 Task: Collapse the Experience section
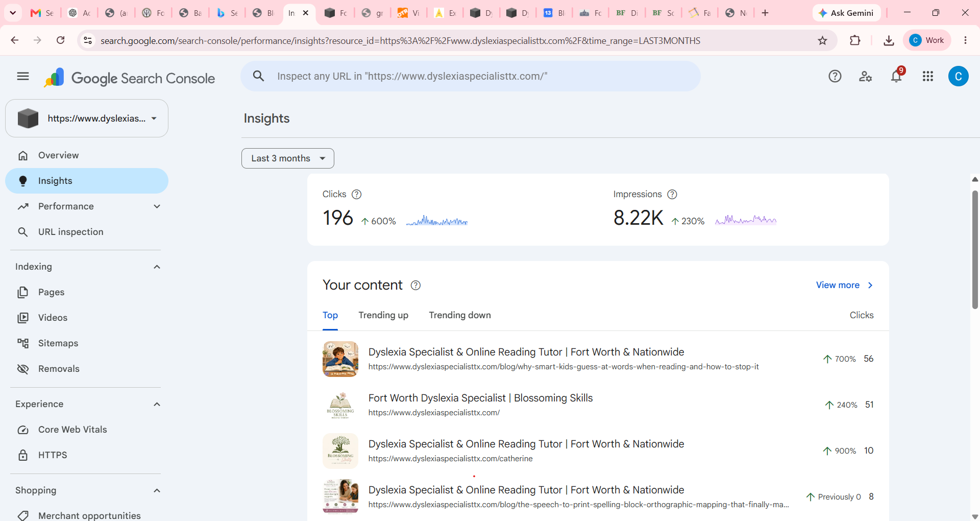[157, 404]
